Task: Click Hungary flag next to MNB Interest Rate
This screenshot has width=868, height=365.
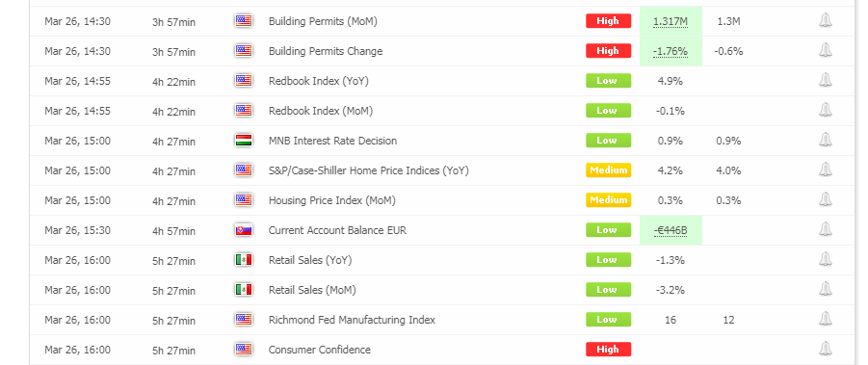Action: pyautogui.click(x=244, y=141)
